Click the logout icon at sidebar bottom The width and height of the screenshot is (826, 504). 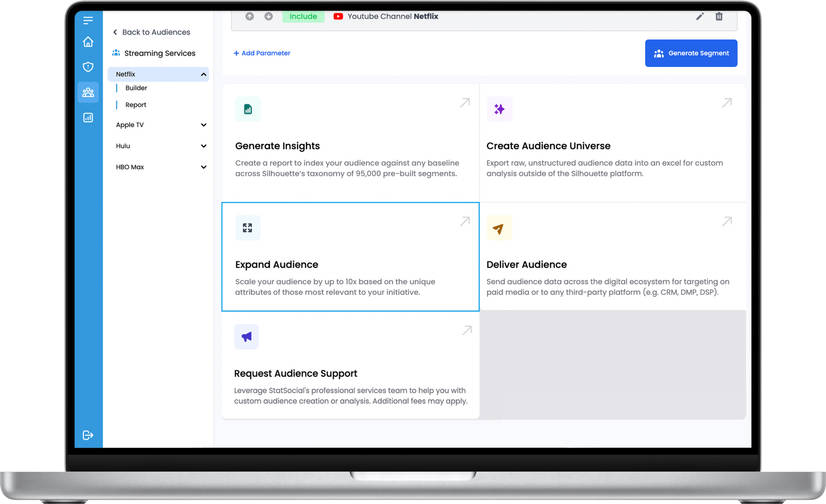tap(88, 435)
